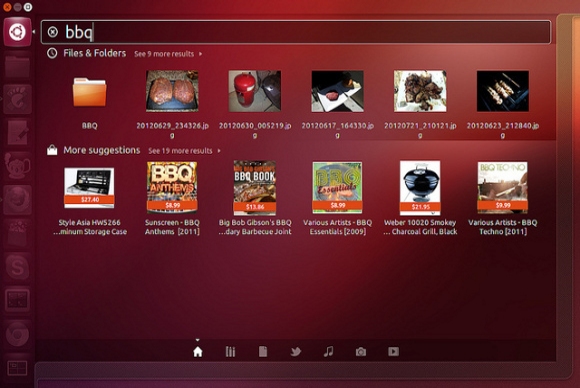Click the Files & Folders heading

pyautogui.click(x=94, y=53)
